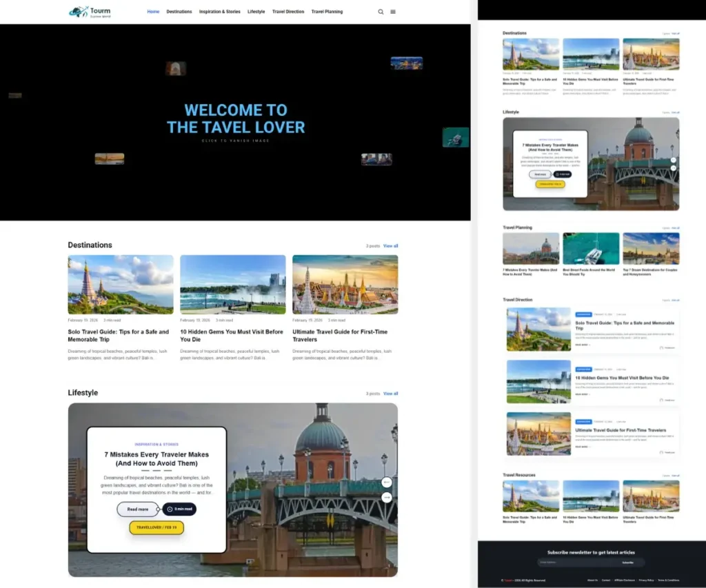706x588 pixels.
Task: Click the next arrow on Lifestyle slider
Action: click(386, 497)
